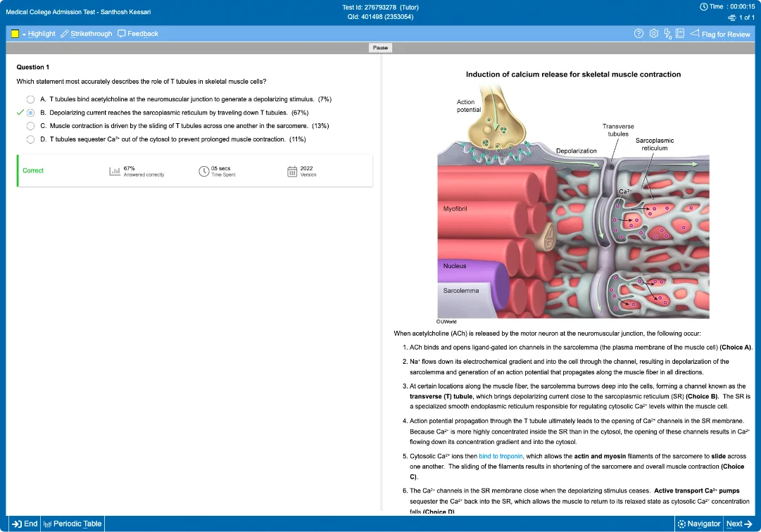Viewport: 761px width, 532px height.
Task: Click the yellow highlight color swatch
Action: pyautogui.click(x=15, y=34)
